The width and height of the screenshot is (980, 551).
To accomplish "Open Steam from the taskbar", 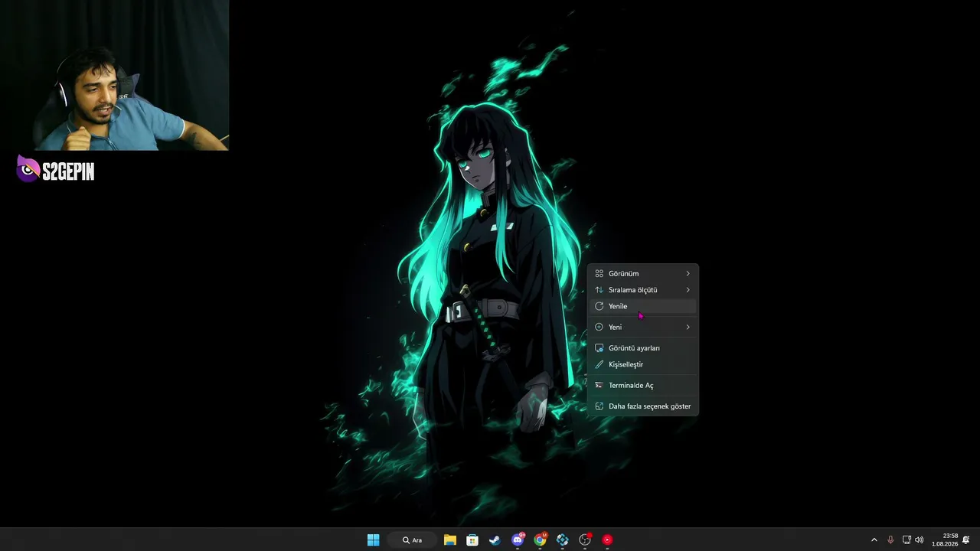I will click(x=495, y=540).
